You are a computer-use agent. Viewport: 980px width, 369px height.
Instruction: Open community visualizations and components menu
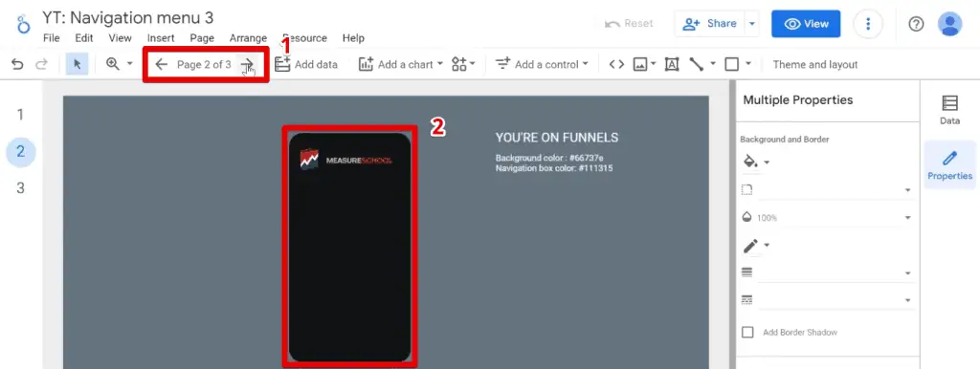463,64
